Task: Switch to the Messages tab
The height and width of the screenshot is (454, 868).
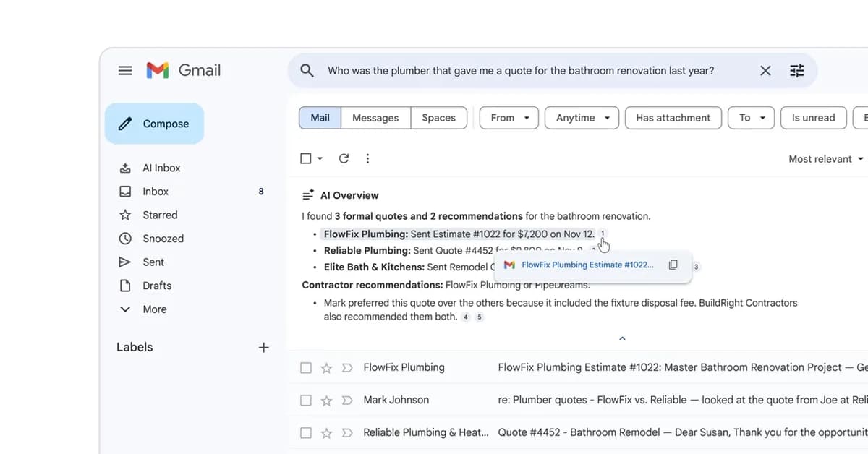Action: click(375, 117)
